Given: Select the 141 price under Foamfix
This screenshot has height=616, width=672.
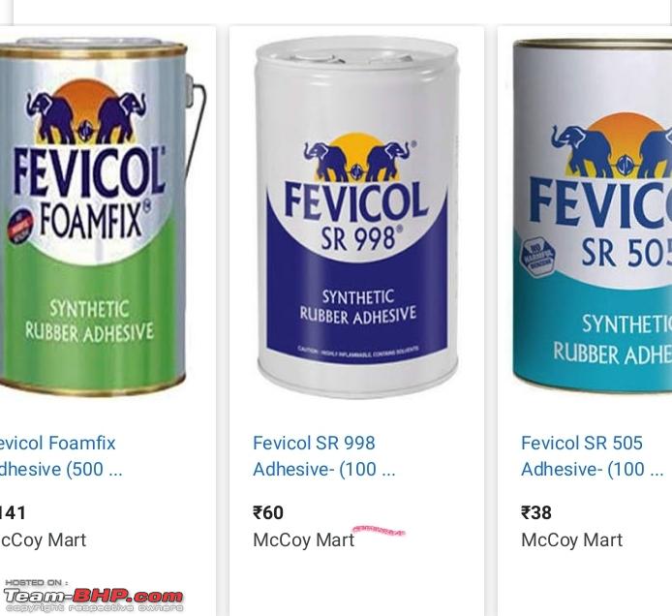Looking at the screenshot, I should click(13, 512).
